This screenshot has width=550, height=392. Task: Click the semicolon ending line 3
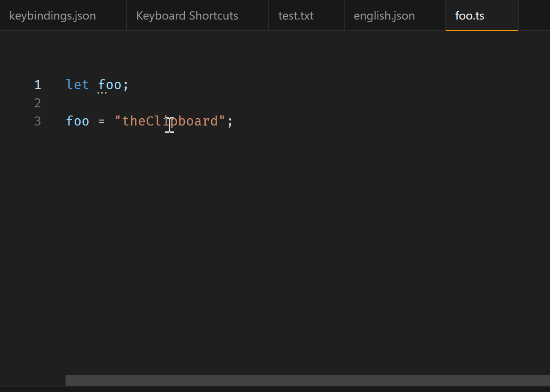pyautogui.click(x=229, y=121)
